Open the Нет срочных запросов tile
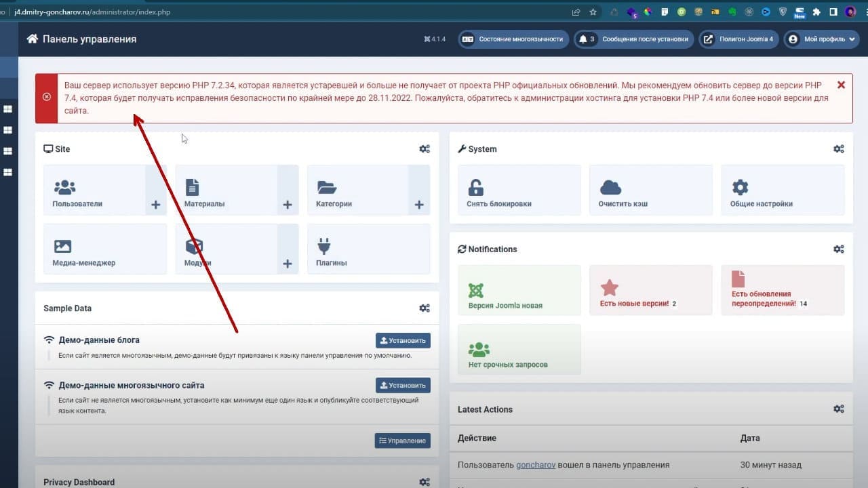 tap(519, 349)
